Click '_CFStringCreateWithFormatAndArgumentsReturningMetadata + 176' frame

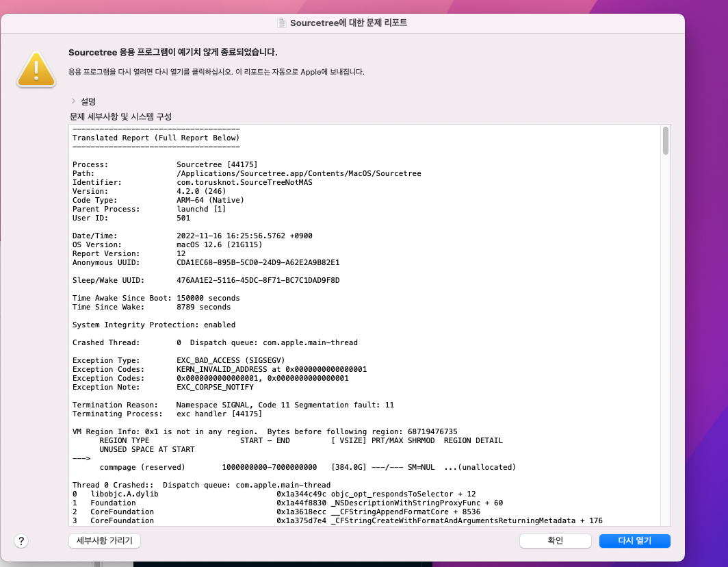click(467, 520)
